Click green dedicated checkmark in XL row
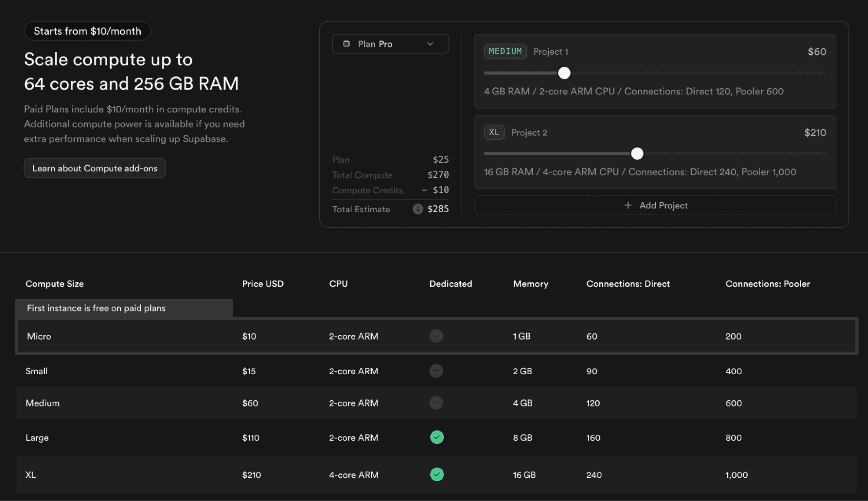This screenshot has height=501, width=868. (x=437, y=475)
